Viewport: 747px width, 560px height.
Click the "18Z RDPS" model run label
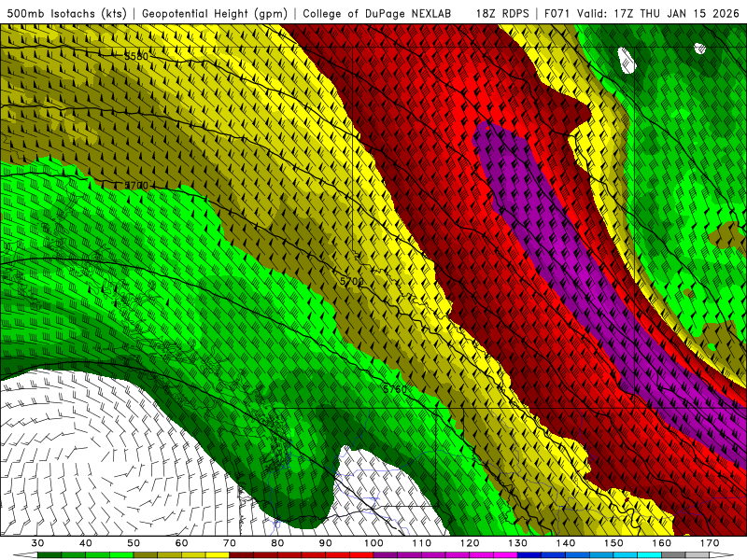click(x=502, y=13)
